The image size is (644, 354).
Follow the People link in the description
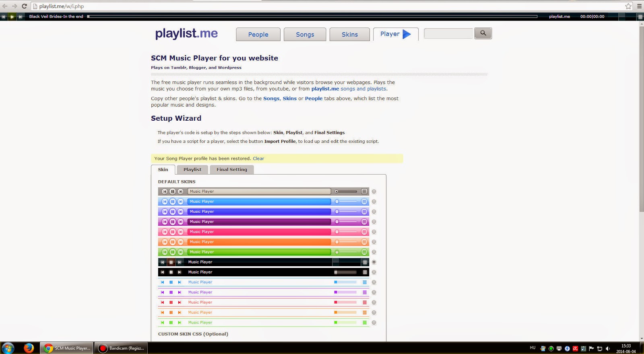pos(314,99)
